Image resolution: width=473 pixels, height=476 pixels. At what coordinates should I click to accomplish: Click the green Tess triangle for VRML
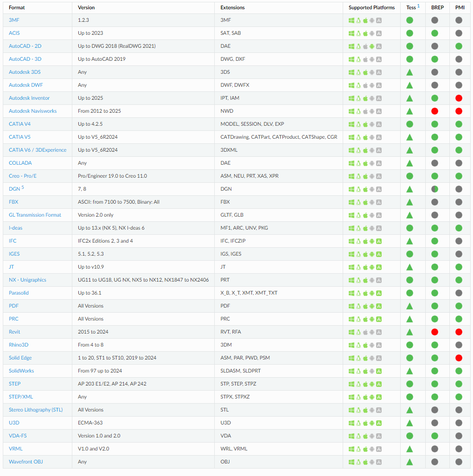click(409, 449)
